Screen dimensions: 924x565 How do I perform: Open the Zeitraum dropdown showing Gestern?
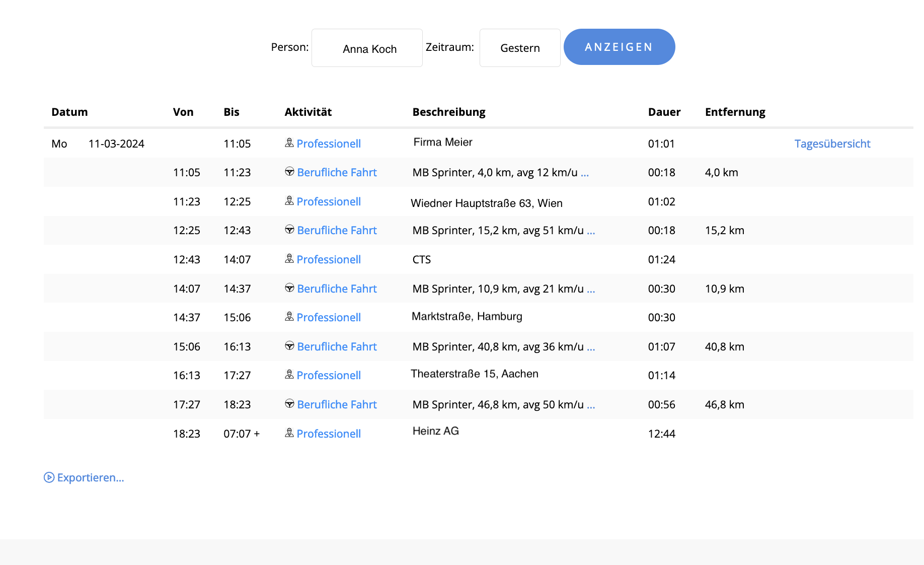click(x=519, y=48)
